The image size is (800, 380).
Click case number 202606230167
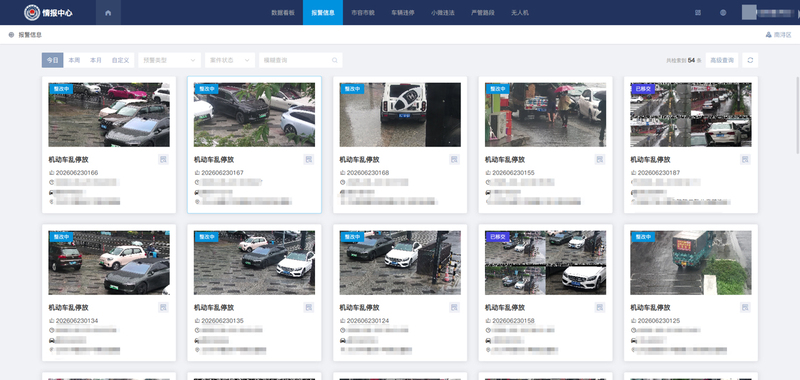coord(222,173)
